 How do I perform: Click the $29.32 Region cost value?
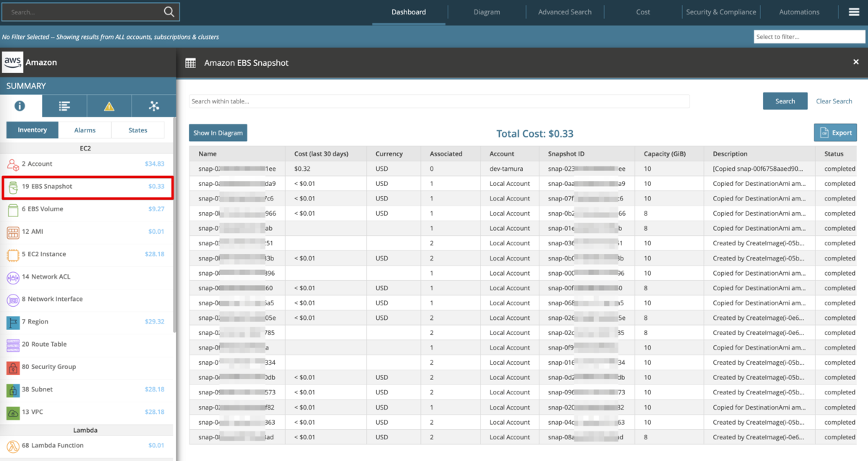(154, 321)
